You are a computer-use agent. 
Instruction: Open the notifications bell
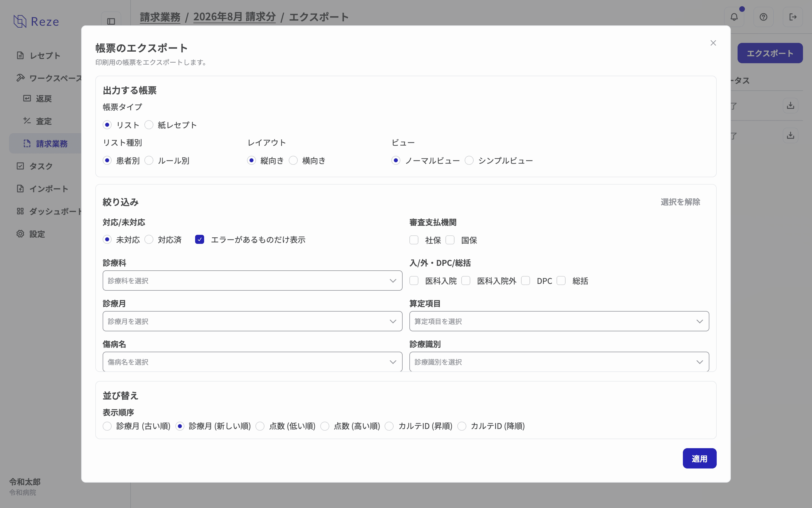tap(734, 17)
